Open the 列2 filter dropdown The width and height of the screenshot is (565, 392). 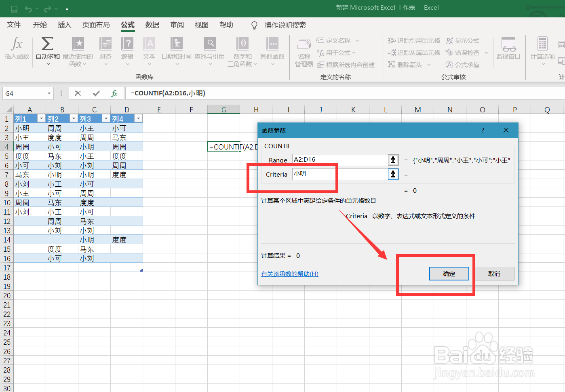coord(74,118)
